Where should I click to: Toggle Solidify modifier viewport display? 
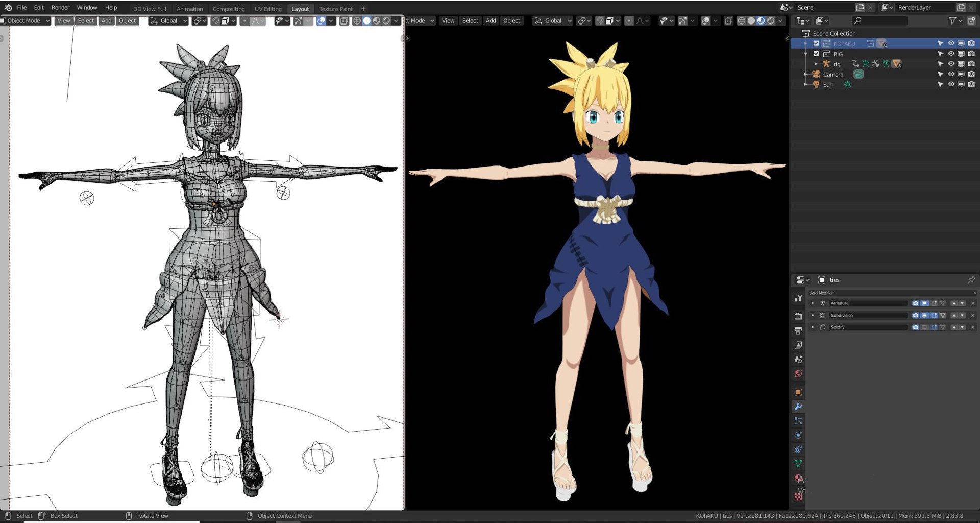924,327
